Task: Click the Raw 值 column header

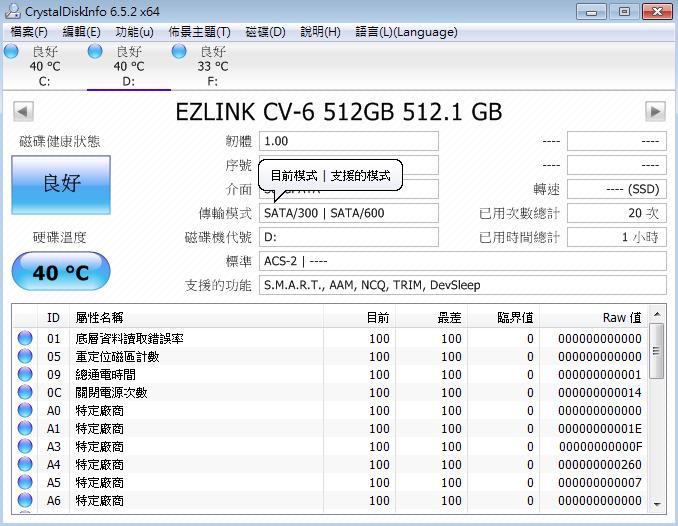Action: [x=594, y=318]
